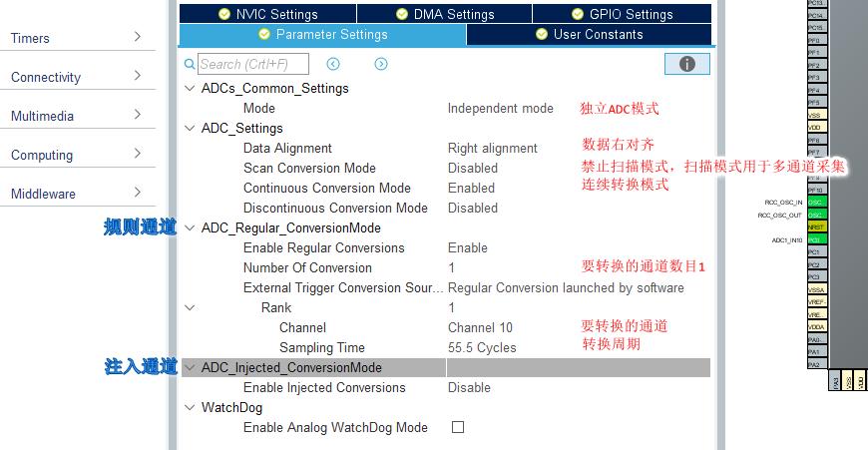Go to previous search result arrow

point(333,64)
